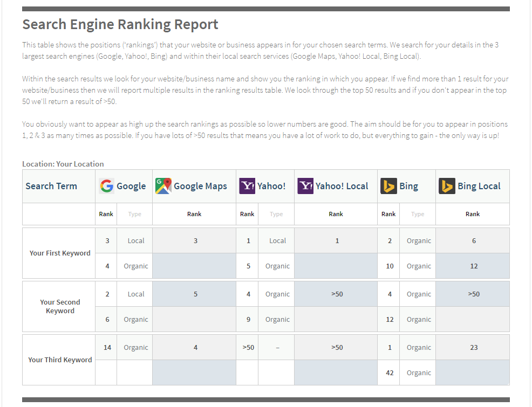Click the Yahoo! Local header label
This screenshot has width=532, height=407.
(x=342, y=186)
